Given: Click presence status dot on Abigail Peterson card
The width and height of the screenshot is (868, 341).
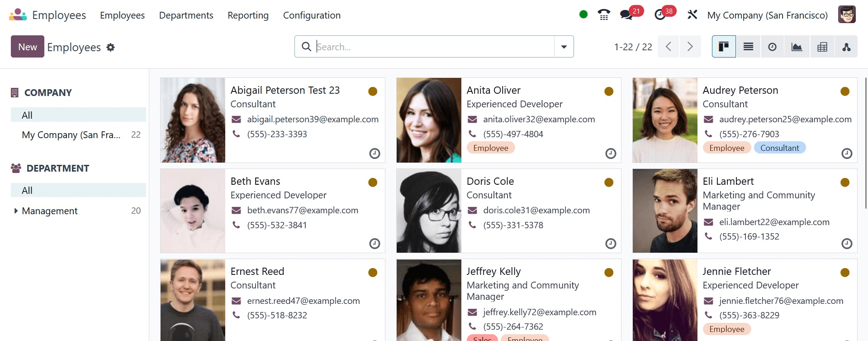Looking at the screenshot, I should (373, 91).
